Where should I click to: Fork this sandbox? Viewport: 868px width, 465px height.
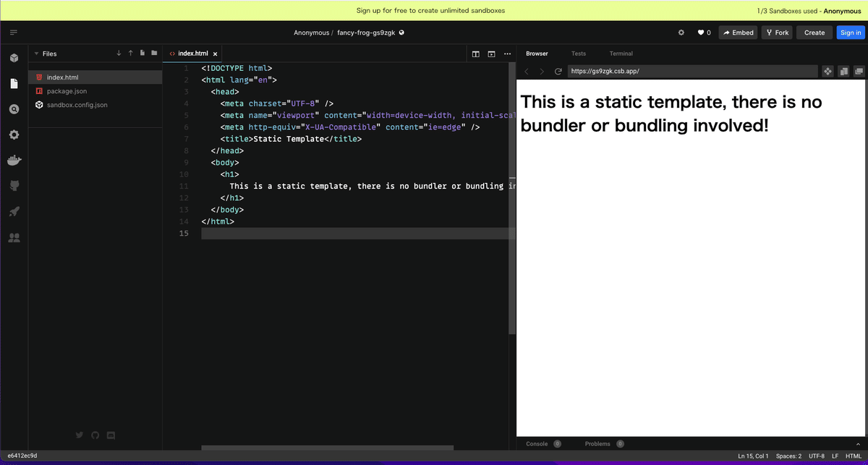point(777,33)
